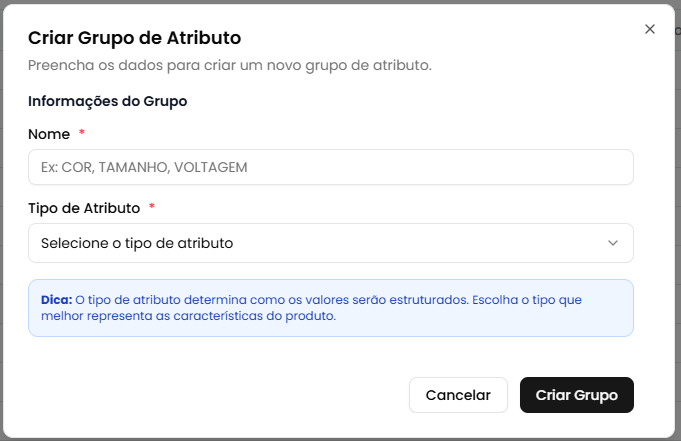This screenshot has height=441, width=681.
Task: Click the bold Dica: word in the tip box
Action: pyautogui.click(x=56, y=299)
